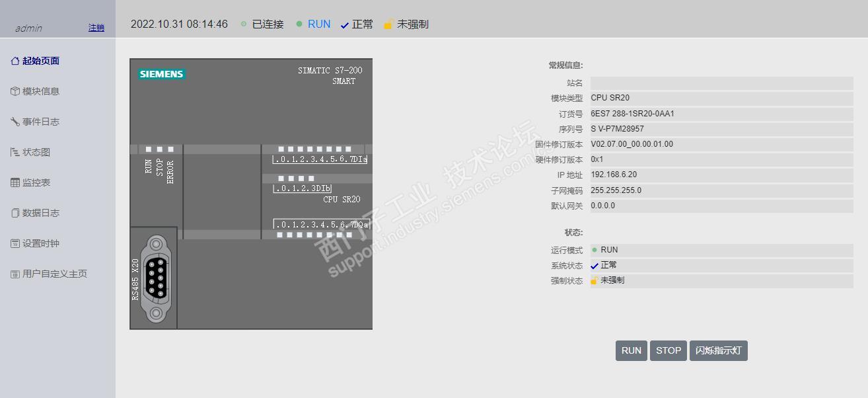The width and height of the screenshot is (868, 398).
Task: Click the subnet mask 255.255.255.0
Action: 616,190
